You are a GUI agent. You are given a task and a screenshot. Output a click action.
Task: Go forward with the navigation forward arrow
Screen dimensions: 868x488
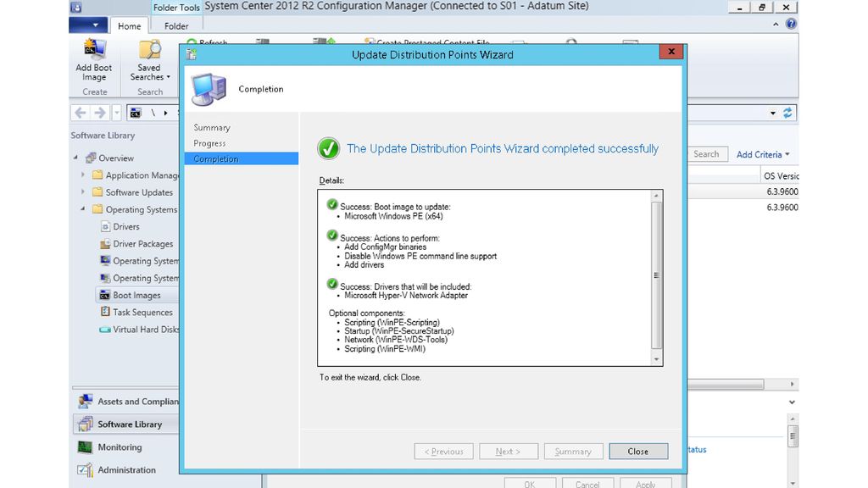pyautogui.click(x=100, y=113)
